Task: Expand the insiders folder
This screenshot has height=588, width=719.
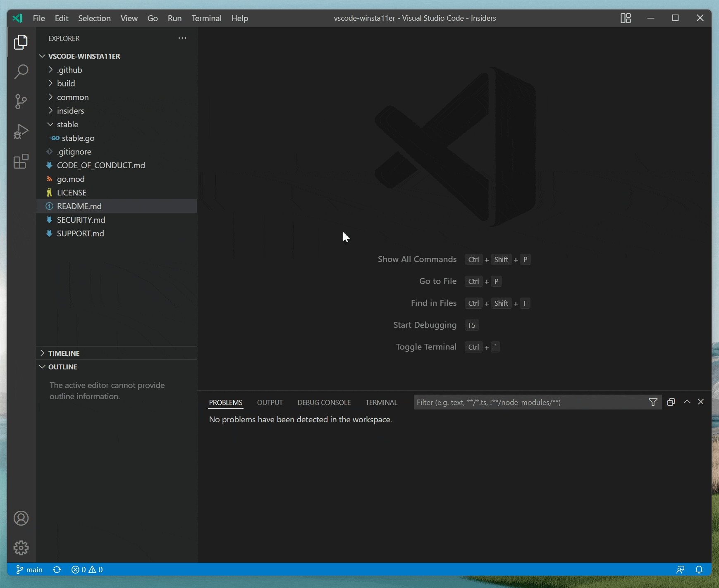Action: [117, 111]
